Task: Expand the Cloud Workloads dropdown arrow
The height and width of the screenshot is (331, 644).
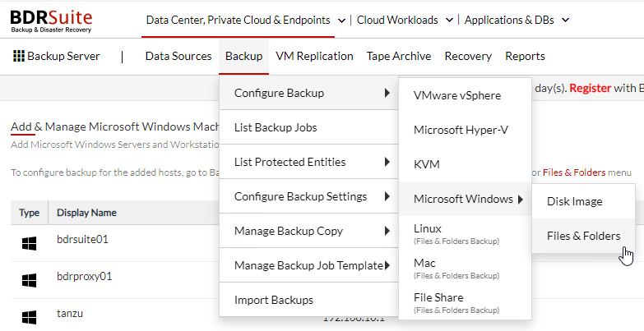Action: [449, 20]
